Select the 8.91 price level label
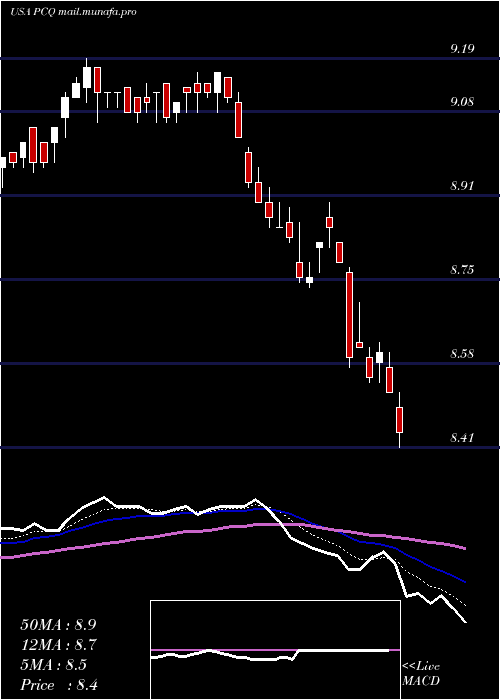Viewport: 500px width, 700px height. click(x=462, y=186)
